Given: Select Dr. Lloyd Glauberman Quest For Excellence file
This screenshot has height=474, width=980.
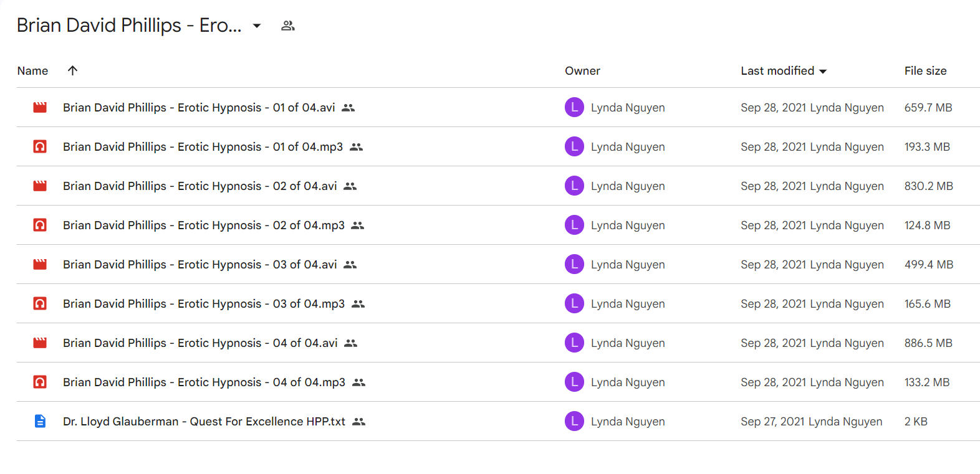Looking at the screenshot, I should [x=204, y=422].
